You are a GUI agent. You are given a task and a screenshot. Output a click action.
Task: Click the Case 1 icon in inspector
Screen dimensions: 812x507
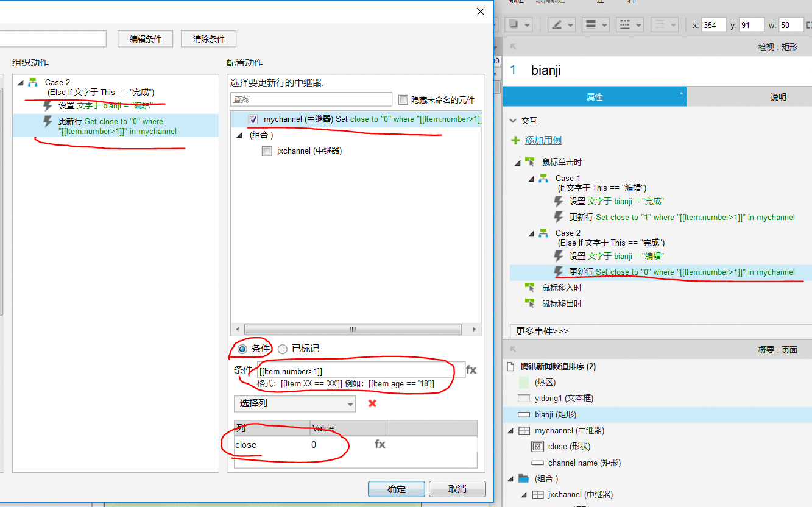543,178
